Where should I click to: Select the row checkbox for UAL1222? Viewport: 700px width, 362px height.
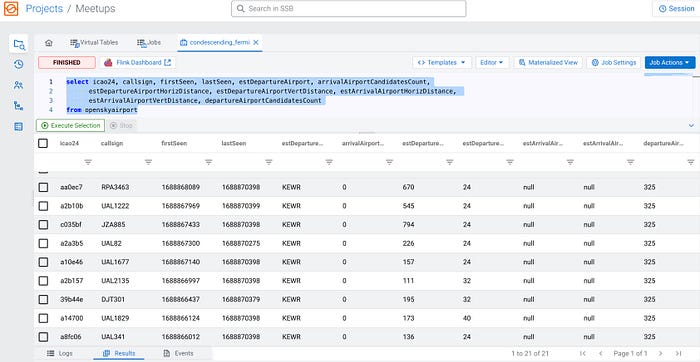pyautogui.click(x=43, y=206)
